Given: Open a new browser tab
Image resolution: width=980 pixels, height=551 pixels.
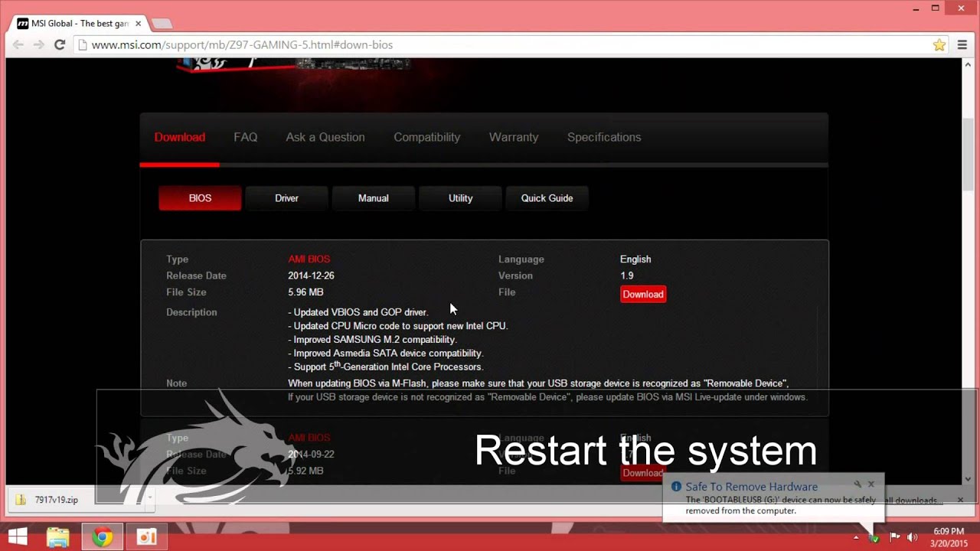Looking at the screenshot, I should (x=162, y=24).
